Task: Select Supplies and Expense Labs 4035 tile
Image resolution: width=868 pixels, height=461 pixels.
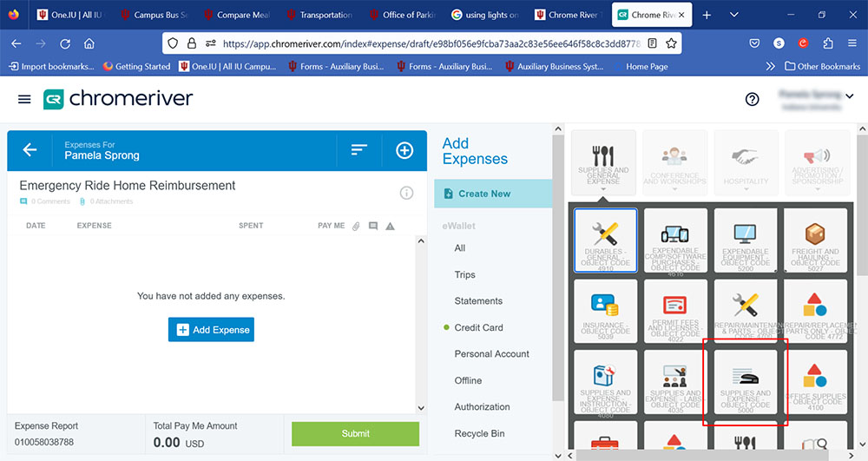Action: [x=674, y=382]
